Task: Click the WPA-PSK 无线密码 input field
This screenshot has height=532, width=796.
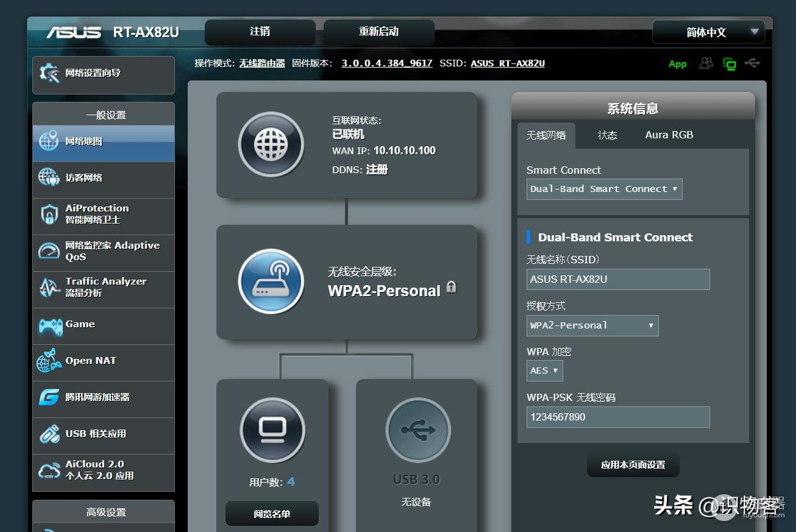Action: [x=617, y=417]
